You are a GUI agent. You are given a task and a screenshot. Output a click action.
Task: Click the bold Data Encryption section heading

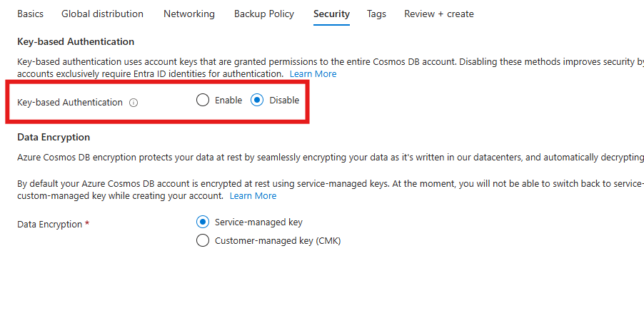click(x=54, y=137)
